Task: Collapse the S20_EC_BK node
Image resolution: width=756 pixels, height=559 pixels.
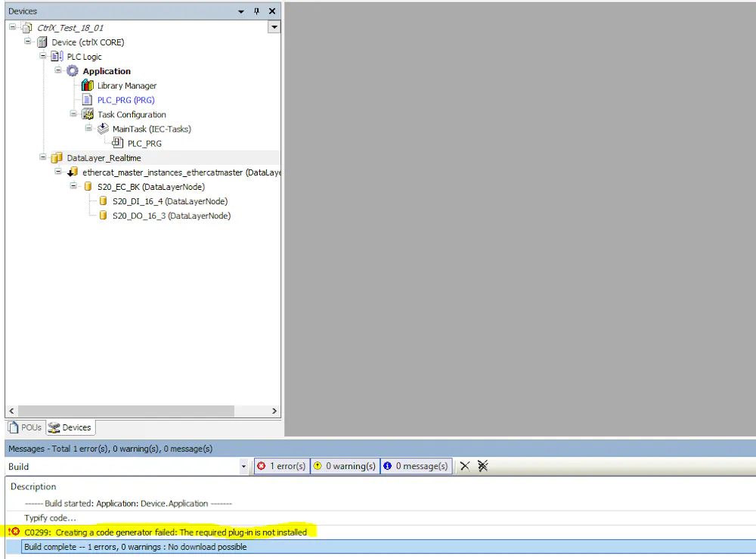Action: tap(73, 186)
